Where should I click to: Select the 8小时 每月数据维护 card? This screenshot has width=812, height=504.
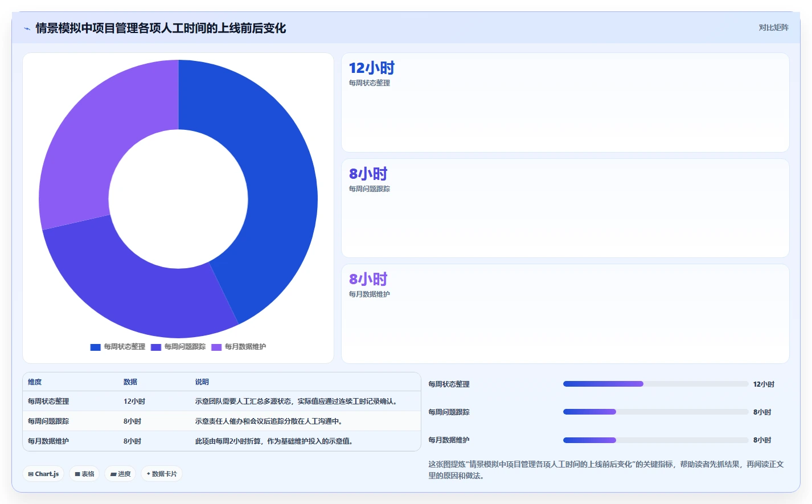coord(565,314)
